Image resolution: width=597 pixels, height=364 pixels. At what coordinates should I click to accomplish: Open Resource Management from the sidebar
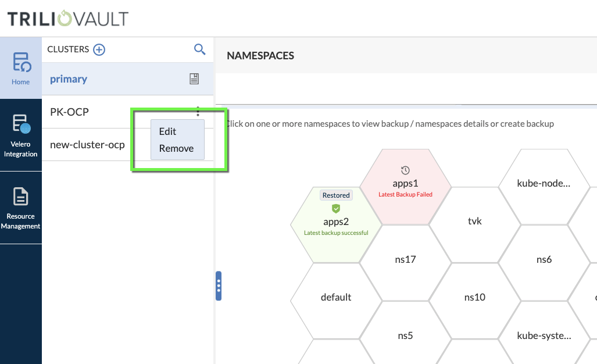21,208
